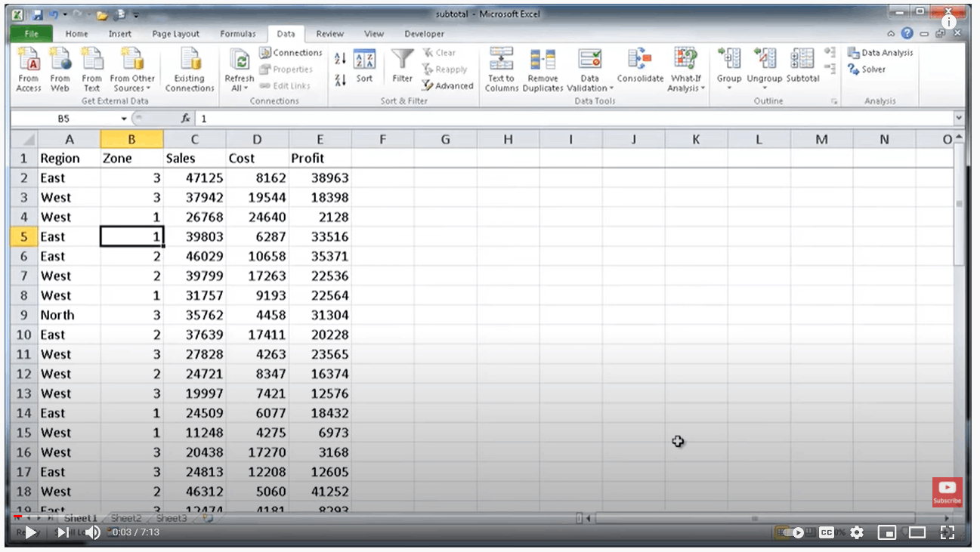980x552 pixels.
Task: Minimize the ribbon with caret icon
Action: (892, 34)
